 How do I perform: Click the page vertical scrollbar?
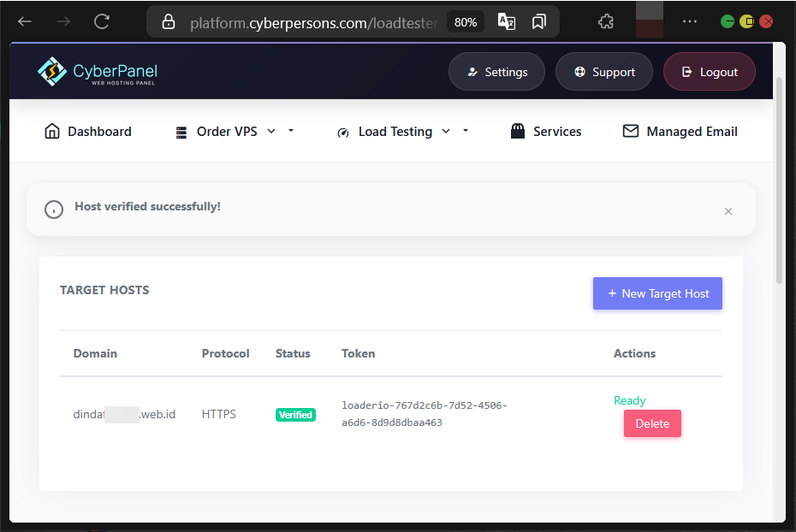pyautogui.click(x=781, y=180)
